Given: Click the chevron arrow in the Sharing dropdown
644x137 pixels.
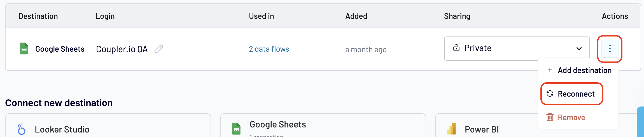Looking at the screenshot, I should 579,48.
